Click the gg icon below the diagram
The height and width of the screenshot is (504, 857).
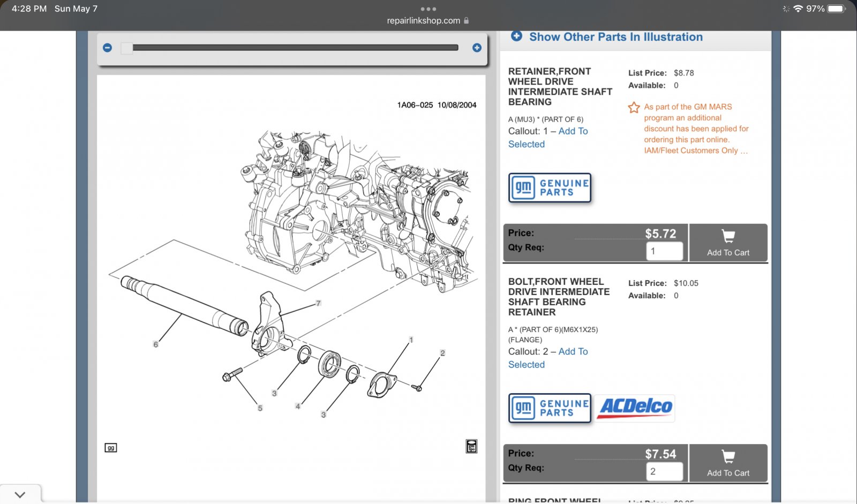(x=111, y=448)
